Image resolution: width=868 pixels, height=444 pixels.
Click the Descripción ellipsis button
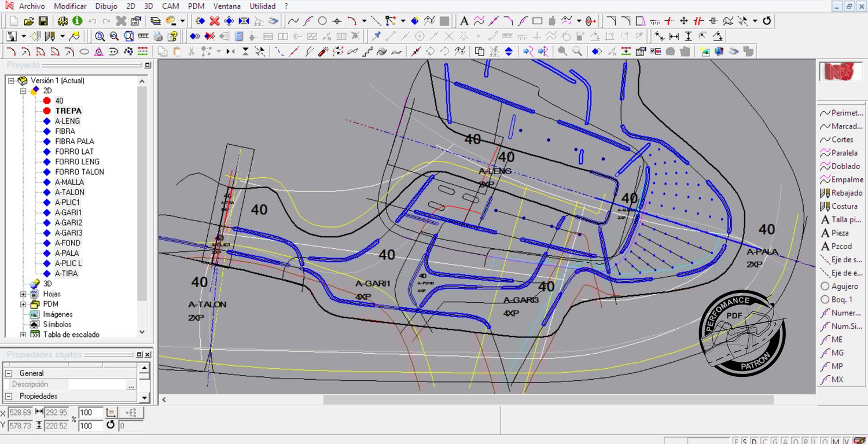131,385
